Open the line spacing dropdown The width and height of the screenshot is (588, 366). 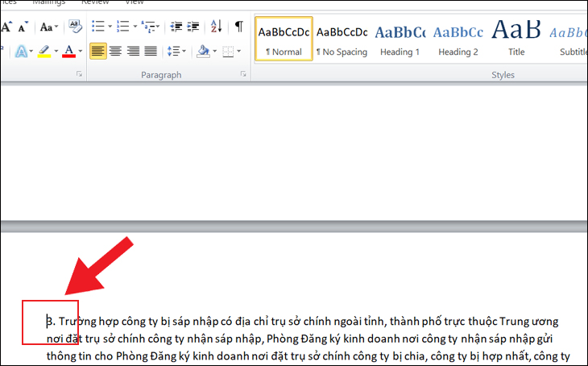coord(176,52)
